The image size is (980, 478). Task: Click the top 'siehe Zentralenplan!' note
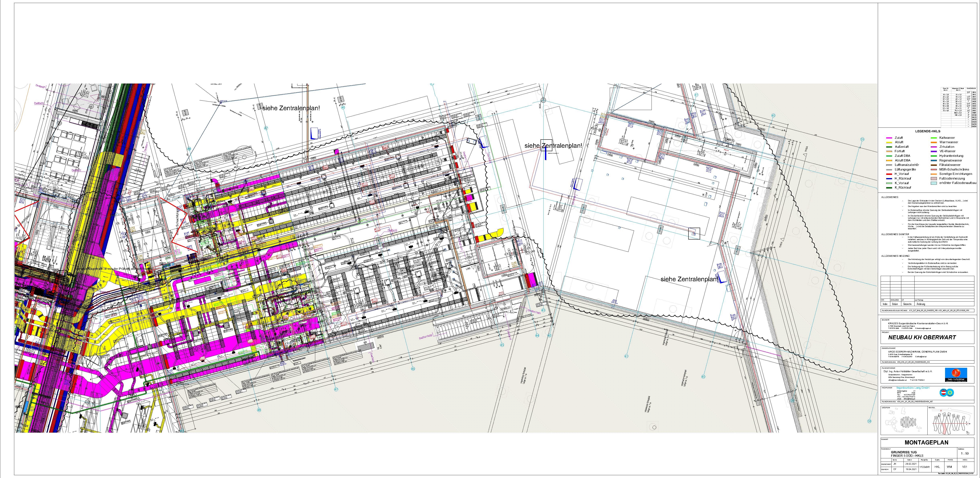[291, 108]
